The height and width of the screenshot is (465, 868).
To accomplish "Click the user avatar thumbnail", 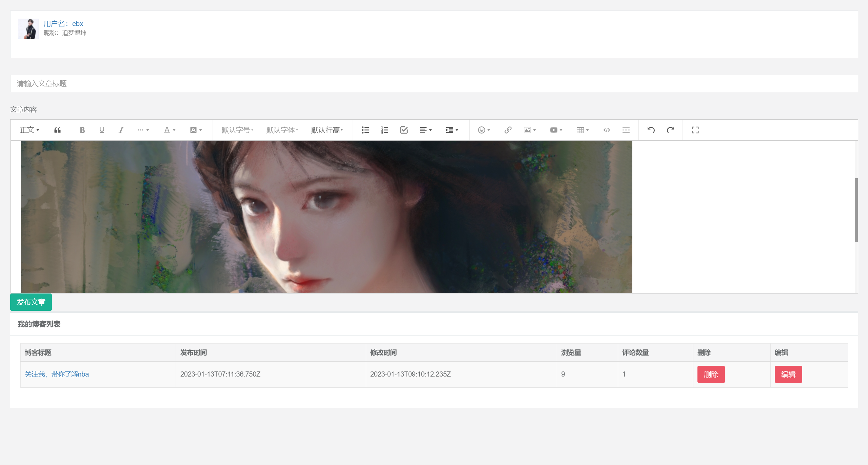I will pyautogui.click(x=28, y=29).
